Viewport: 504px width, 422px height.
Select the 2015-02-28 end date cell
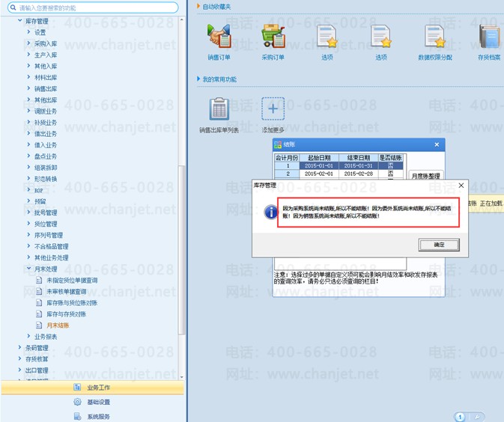pyautogui.click(x=359, y=174)
